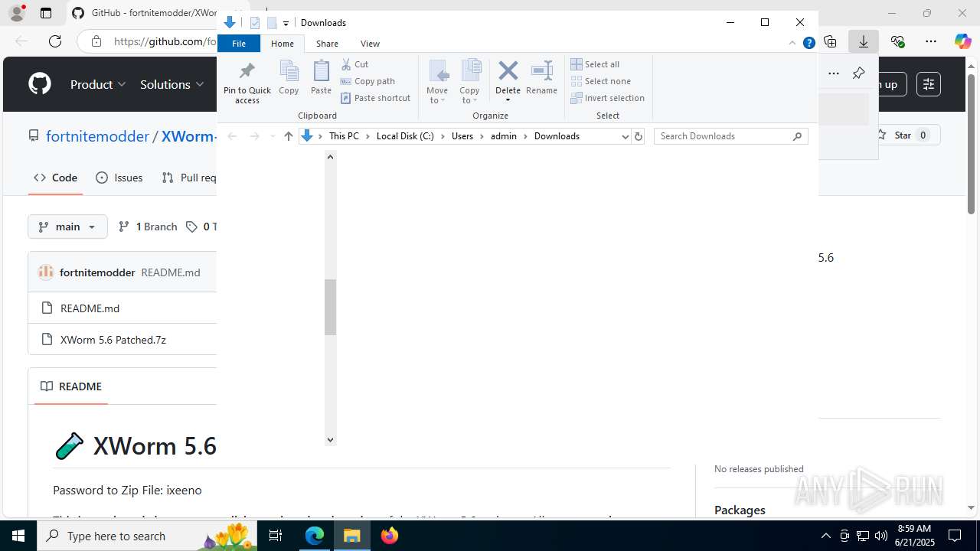Click Select none in ribbon
980x551 pixels.
[601, 81]
